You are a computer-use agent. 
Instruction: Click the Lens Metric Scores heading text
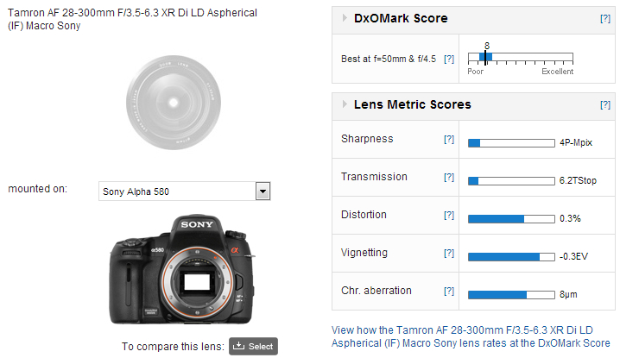pos(413,104)
